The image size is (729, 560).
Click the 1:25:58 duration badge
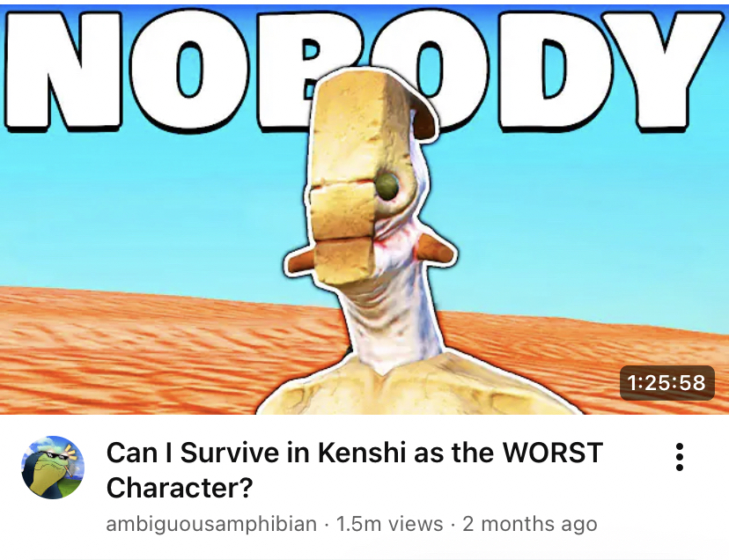tap(666, 382)
